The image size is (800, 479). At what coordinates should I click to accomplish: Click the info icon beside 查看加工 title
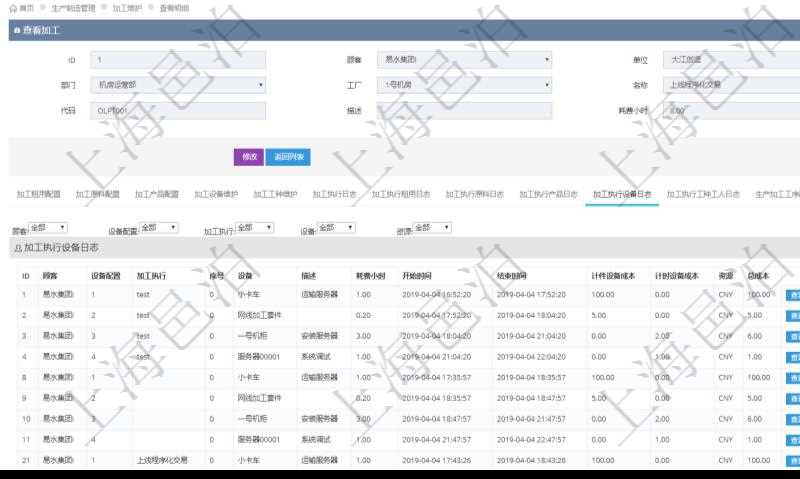point(17,31)
